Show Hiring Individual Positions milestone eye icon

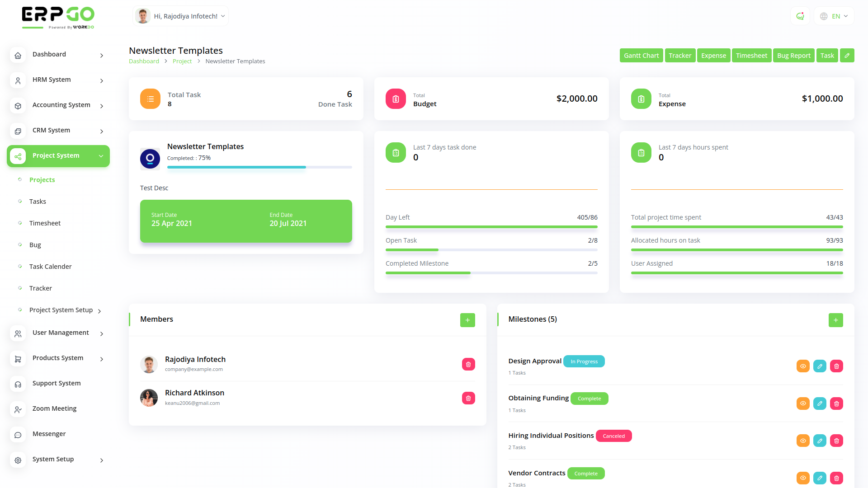[803, 441]
